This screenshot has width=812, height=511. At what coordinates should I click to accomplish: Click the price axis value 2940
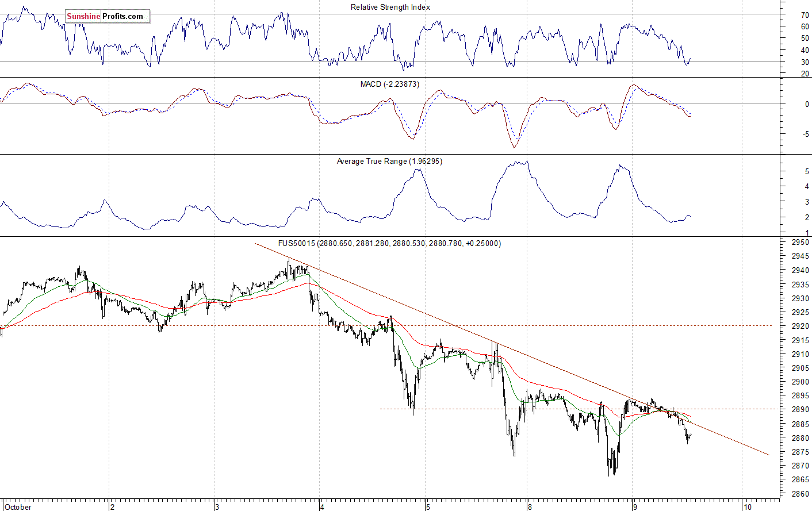coord(801,270)
